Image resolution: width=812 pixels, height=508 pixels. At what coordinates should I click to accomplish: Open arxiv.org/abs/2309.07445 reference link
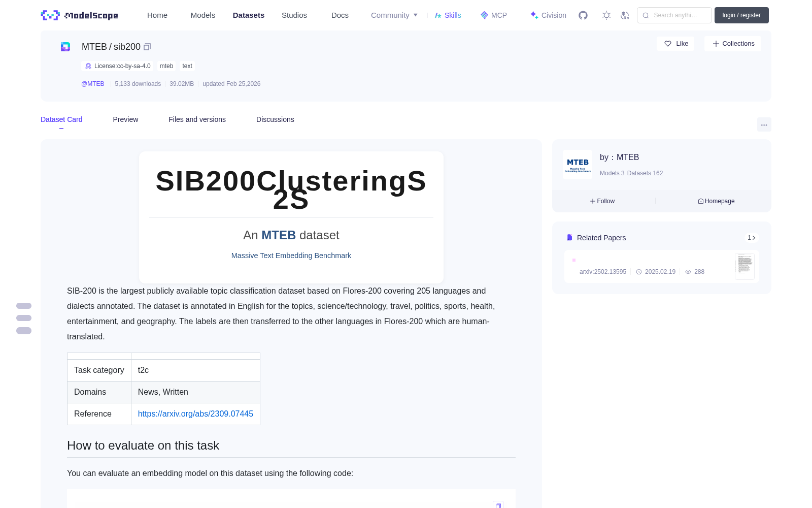195,414
